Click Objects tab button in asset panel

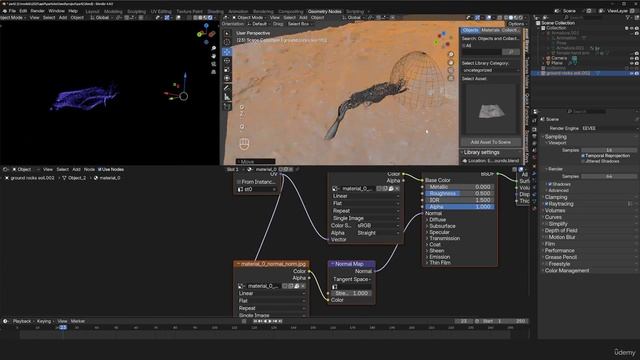(471, 30)
